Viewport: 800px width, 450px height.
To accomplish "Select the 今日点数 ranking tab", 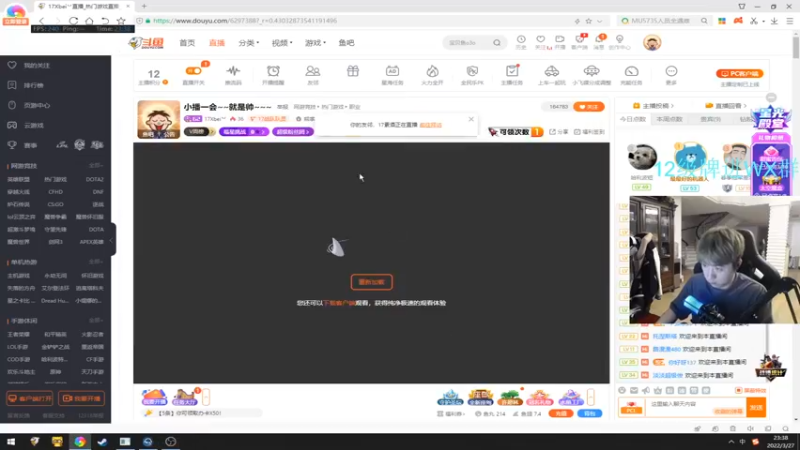I will click(x=633, y=119).
